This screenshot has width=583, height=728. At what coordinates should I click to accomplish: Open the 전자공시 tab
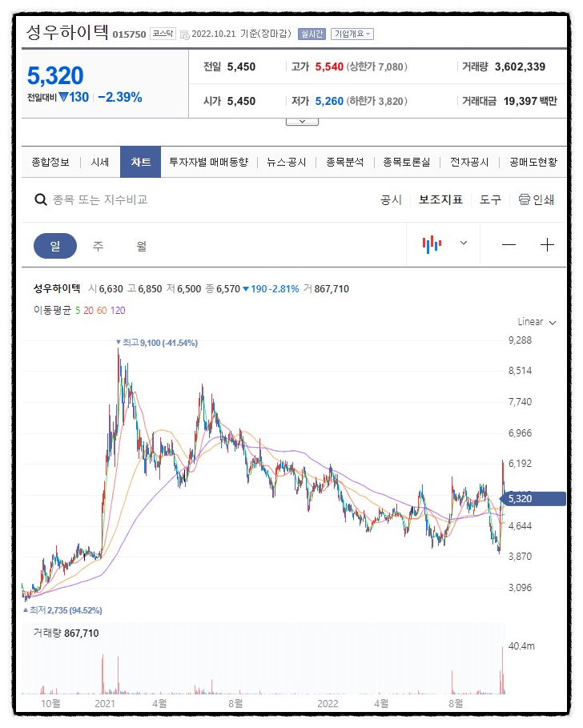(469, 162)
